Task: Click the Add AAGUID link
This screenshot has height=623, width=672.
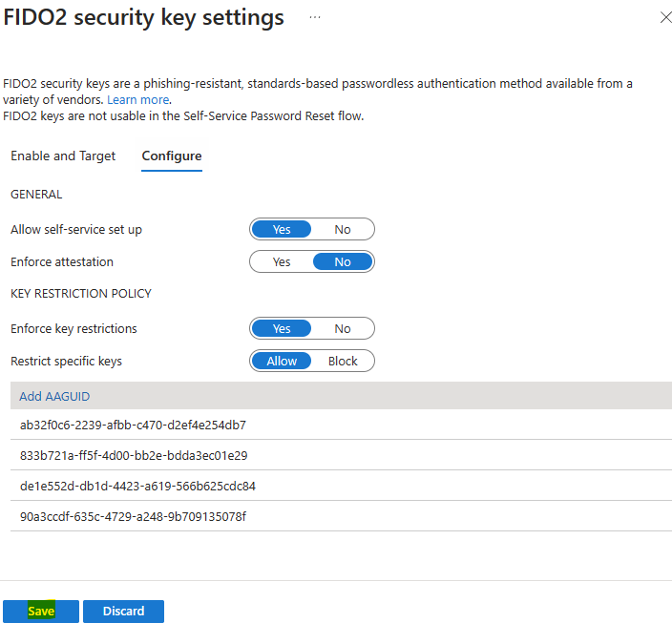Action: click(x=54, y=396)
